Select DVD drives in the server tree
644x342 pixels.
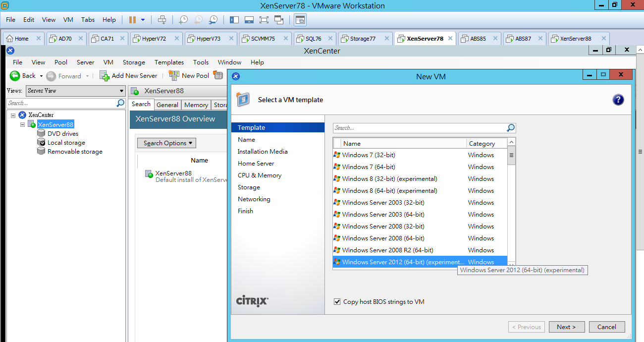click(63, 134)
